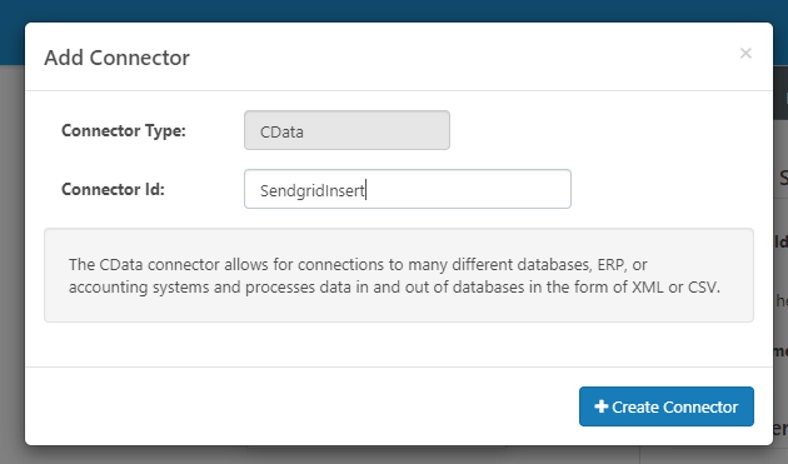Click blank space right of Connector Id field
Image resolution: width=788 pixels, height=464 pixels.
(x=660, y=189)
